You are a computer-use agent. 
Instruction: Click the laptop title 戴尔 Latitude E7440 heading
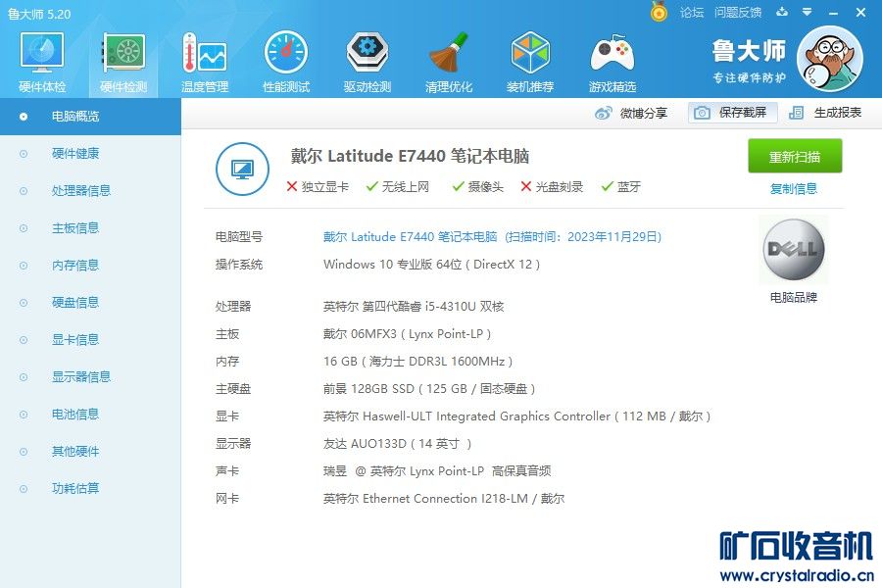point(410,156)
